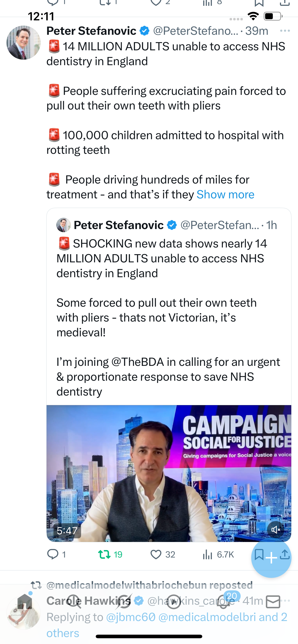The width and height of the screenshot is (298, 644).
Task: Open the quoted tweet about SHOCKING new data
Action: (169, 307)
